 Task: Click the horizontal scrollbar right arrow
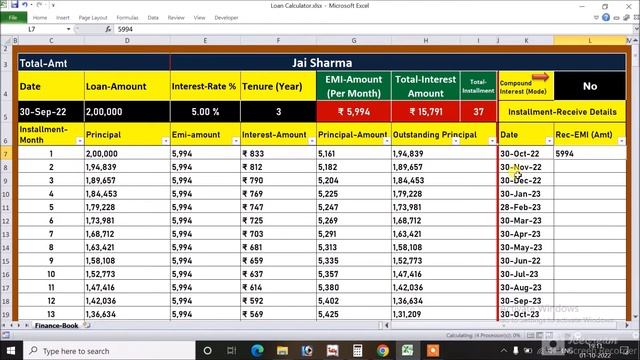627,325
